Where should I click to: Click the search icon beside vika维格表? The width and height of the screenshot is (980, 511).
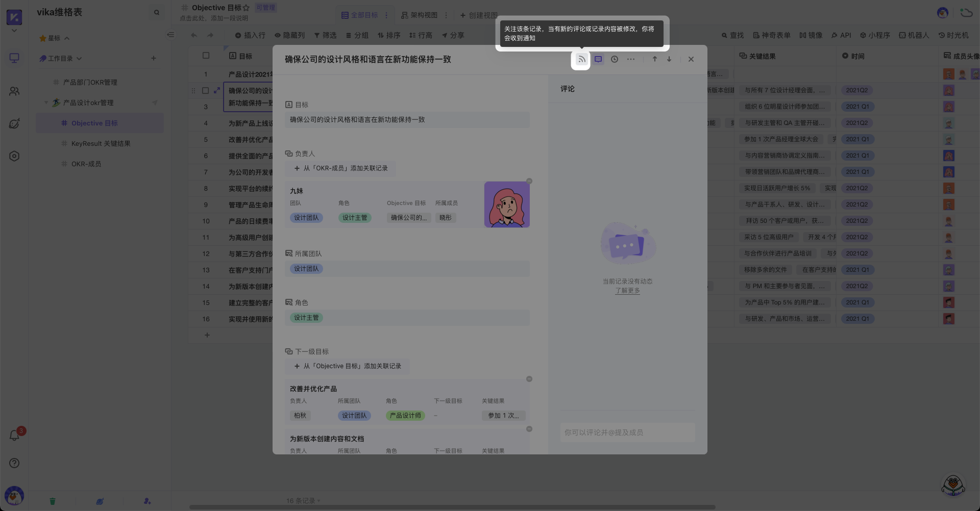click(x=157, y=12)
